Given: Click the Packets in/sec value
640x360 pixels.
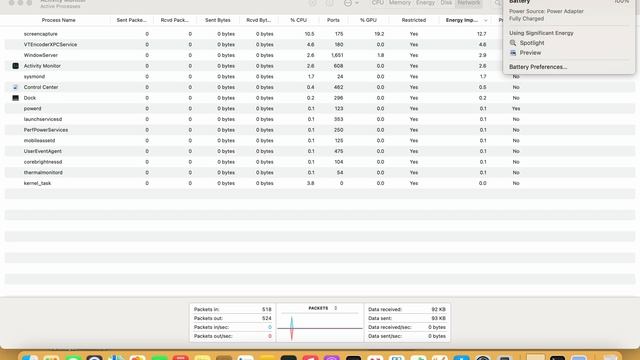Looking at the screenshot, I should click(x=269, y=327).
